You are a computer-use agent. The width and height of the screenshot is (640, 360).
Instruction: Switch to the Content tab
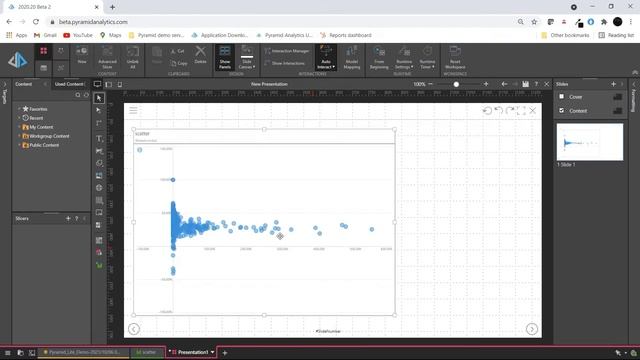[x=24, y=84]
